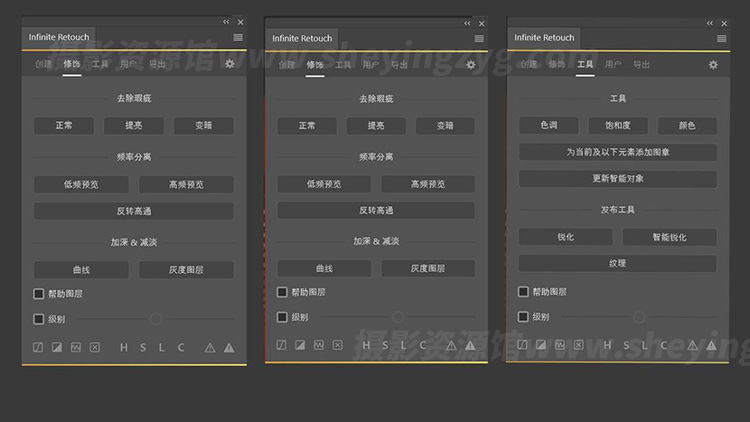The height and width of the screenshot is (422, 750).
Task: Switch to 工具 tab in left panel
Action: pos(100,64)
